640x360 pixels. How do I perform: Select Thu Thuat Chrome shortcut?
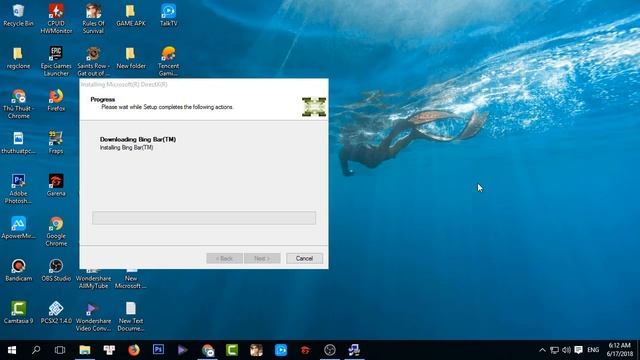point(18,104)
